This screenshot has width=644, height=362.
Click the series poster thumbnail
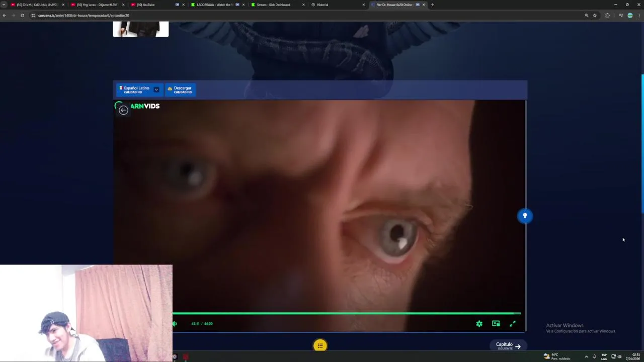point(141,29)
